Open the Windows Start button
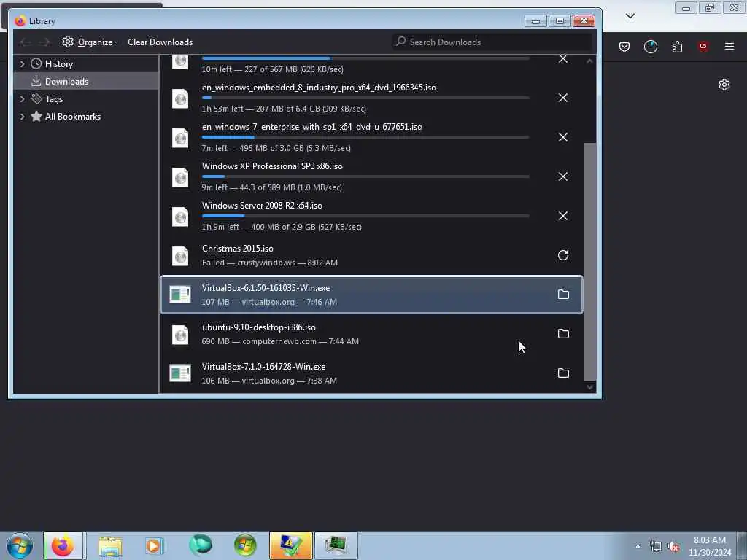 (x=20, y=545)
